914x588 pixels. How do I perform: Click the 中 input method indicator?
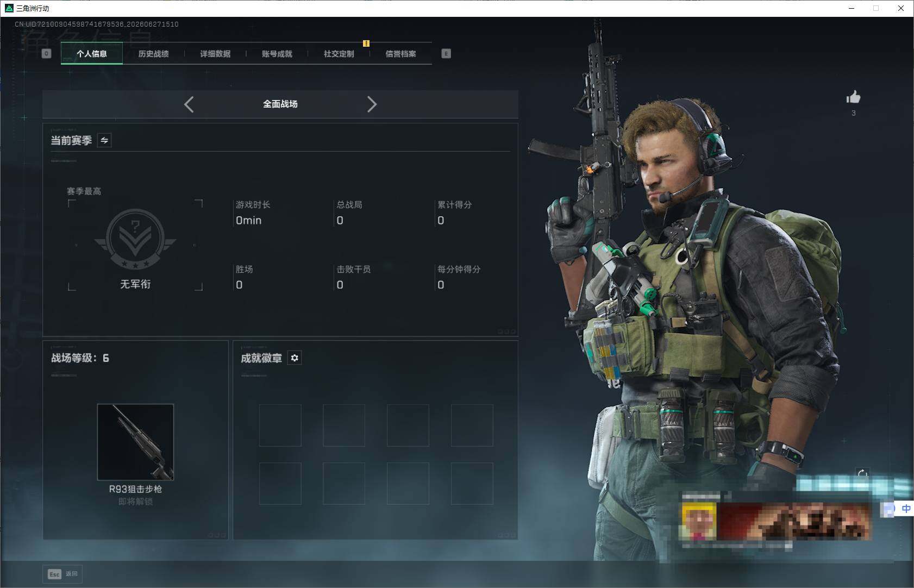(x=906, y=509)
